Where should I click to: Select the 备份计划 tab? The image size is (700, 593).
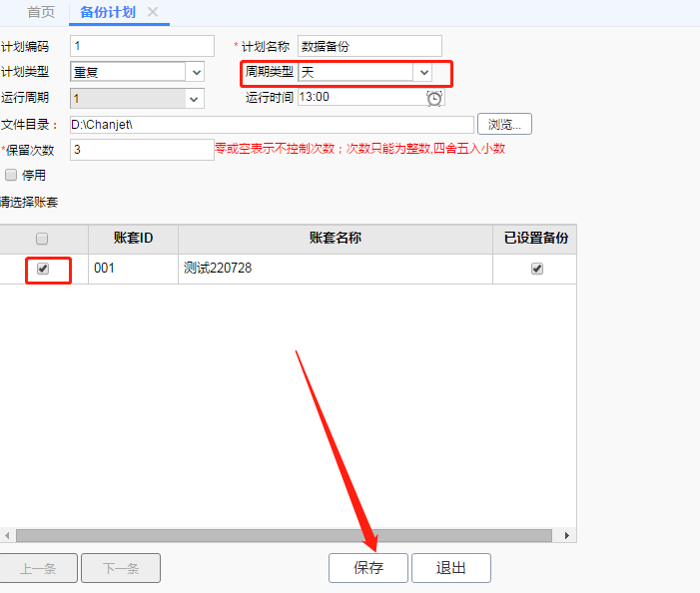108,12
